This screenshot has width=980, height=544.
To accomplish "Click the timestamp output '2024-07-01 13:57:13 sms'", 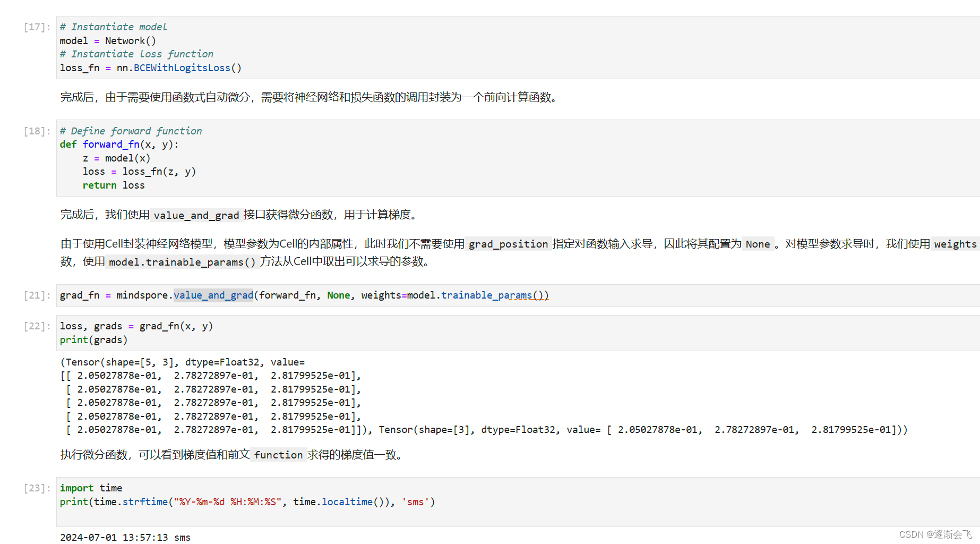I will (x=125, y=537).
